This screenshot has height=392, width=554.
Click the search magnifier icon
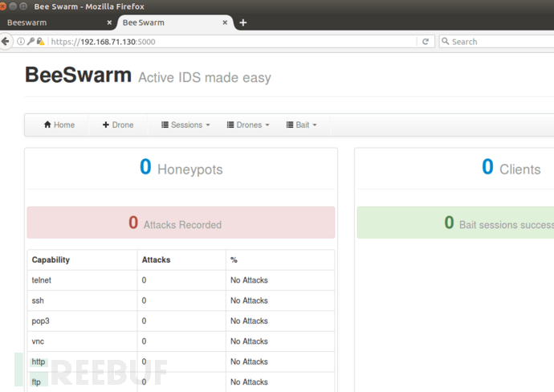click(446, 41)
